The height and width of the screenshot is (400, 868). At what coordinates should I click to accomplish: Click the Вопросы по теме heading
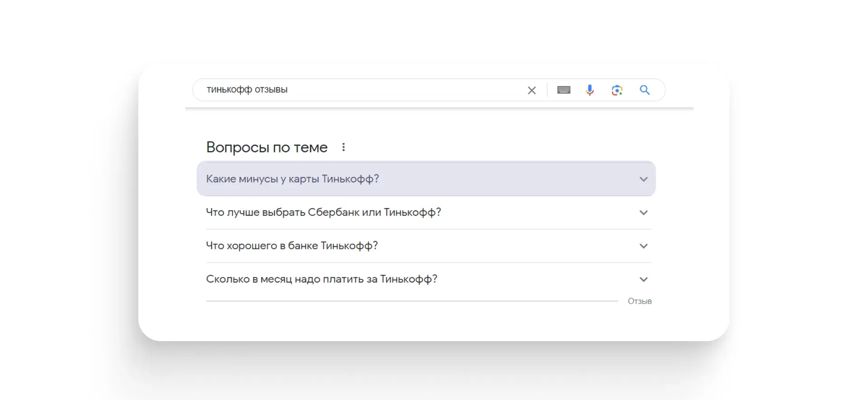[x=267, y=148]
